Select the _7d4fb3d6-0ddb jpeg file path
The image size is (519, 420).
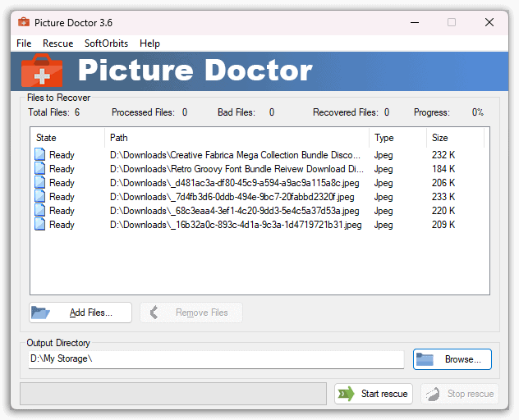(232, 197)
